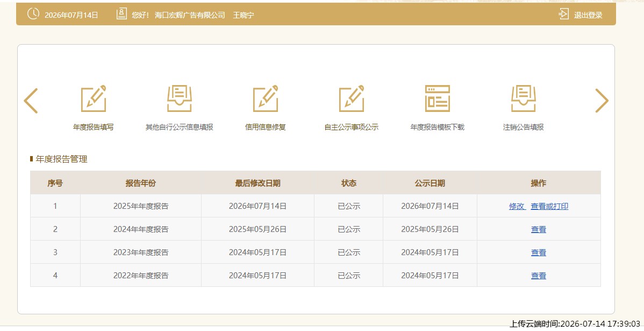Image resolution: width=644 pixels, height=331 pixels.
Task: Click the user profile icon before 您好
Action: [x=121, y=14]
